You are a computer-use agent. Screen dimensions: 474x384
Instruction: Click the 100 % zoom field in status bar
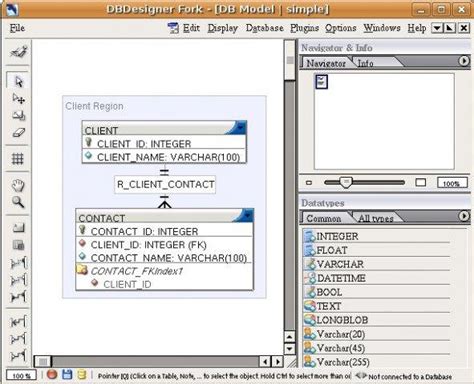click(21, 376)
